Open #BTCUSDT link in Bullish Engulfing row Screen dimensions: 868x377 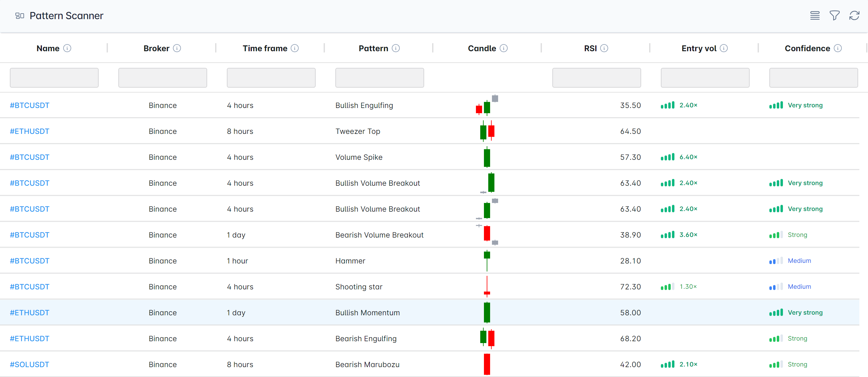click(30, 105)
